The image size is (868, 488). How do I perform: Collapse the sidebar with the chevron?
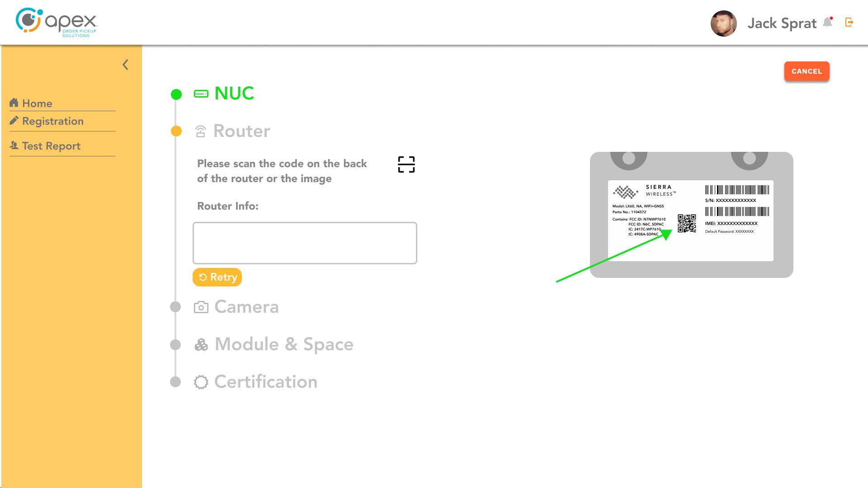(126, 65)
